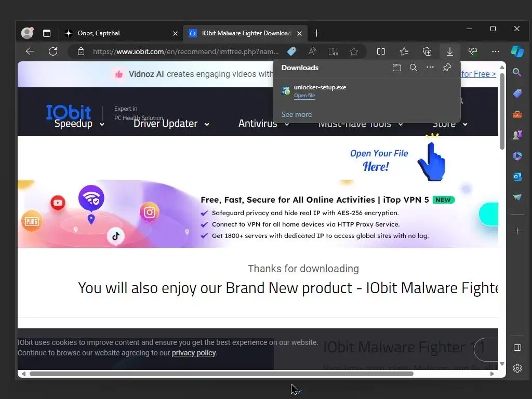Click the IObit logo

(69, 112)
